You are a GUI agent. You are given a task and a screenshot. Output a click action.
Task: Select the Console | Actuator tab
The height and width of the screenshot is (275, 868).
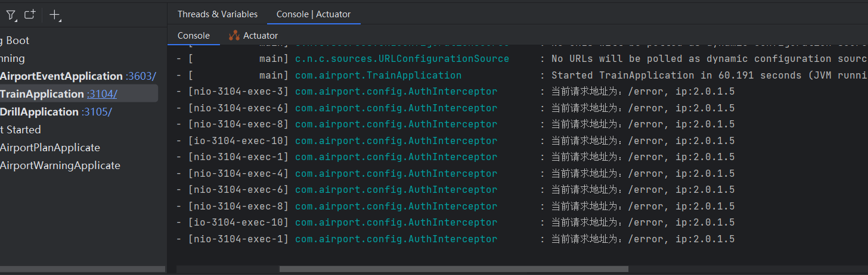tap(314, 14)
